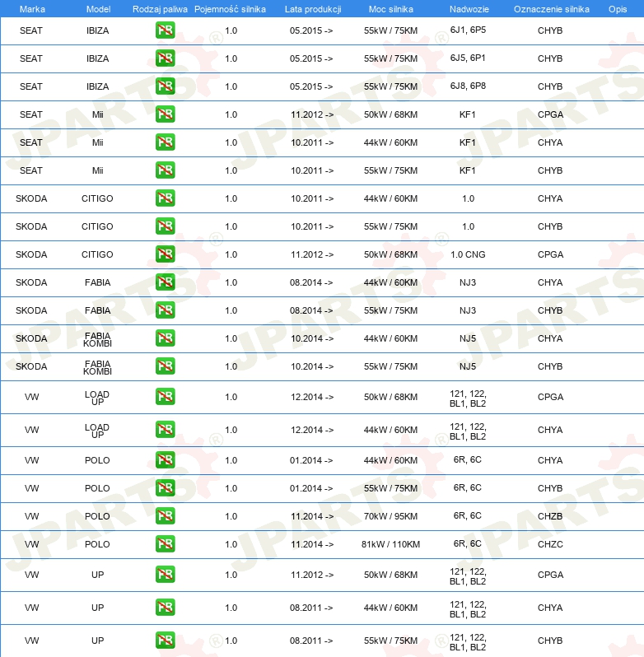Click the Moc silnika column header
The height and width of the screenshot is (657, 644).
(x=391, y=9)
